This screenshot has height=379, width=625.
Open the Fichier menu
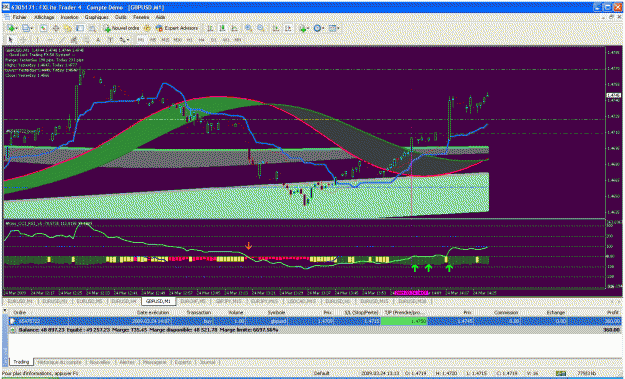pyautogui.click(x=20, y=18)
